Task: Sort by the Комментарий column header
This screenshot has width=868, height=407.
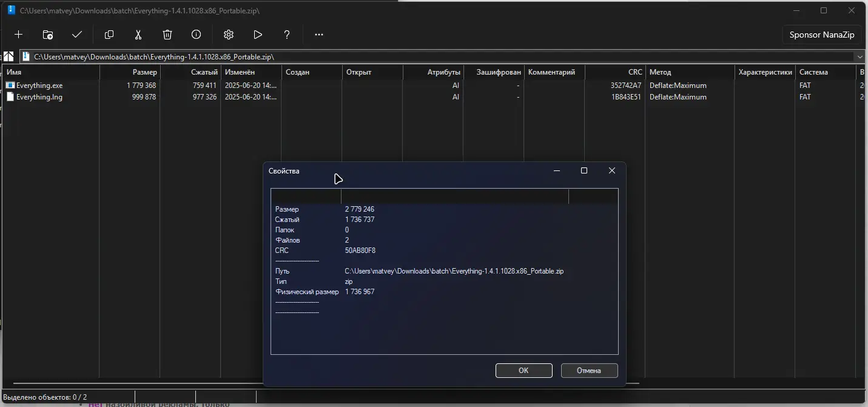Action: point(554,72)
